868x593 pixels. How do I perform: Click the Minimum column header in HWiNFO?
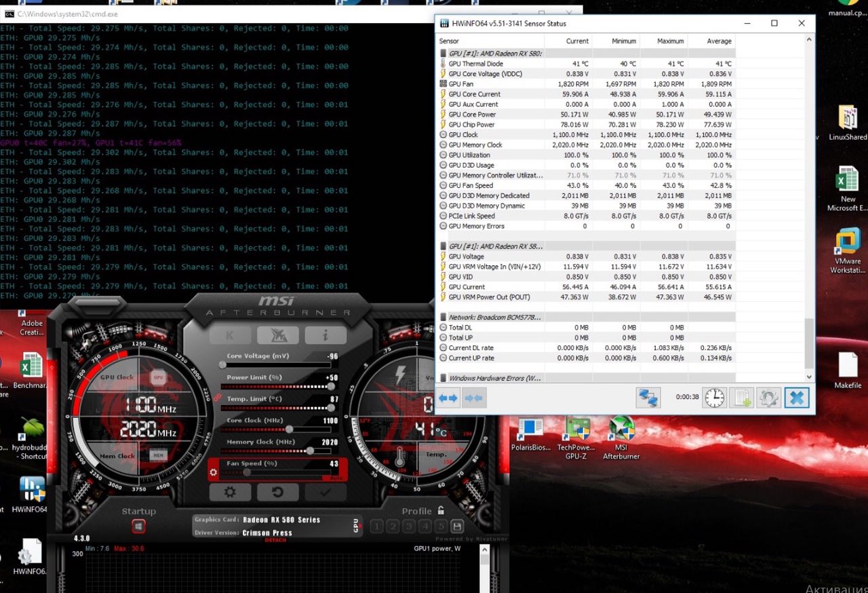click(616, 41)
